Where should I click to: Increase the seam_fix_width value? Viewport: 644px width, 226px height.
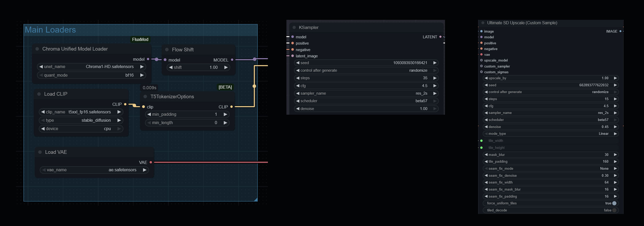[615, 182]
